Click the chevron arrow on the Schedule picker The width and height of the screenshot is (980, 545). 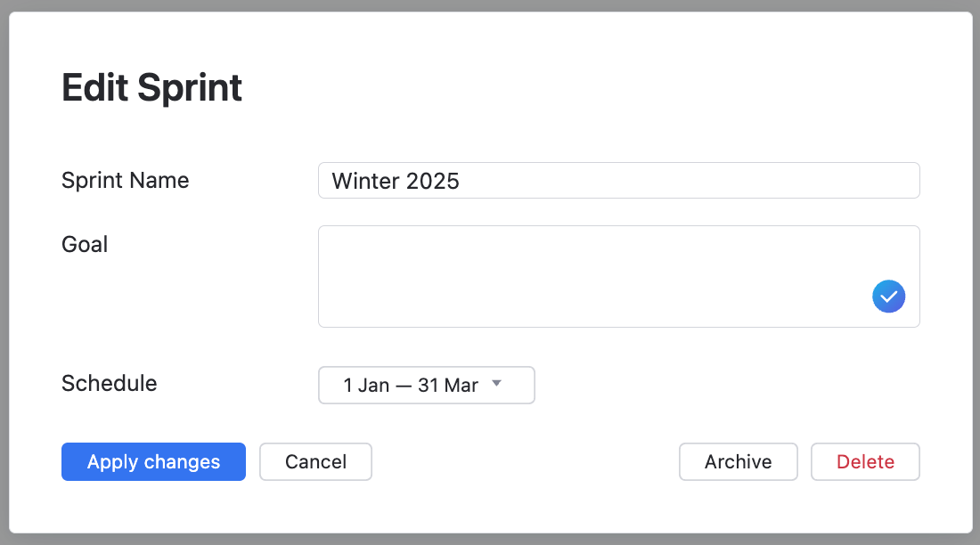click(x=496, y=385)
